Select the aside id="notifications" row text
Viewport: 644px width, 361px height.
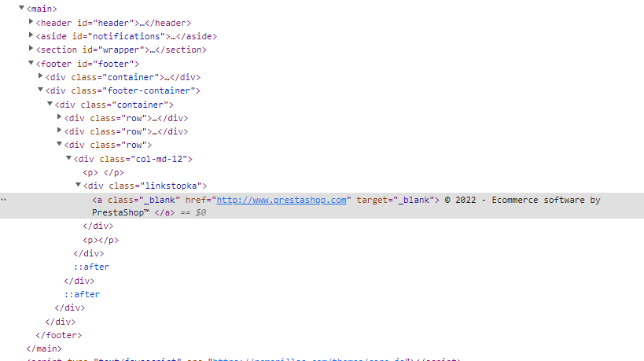pyautogui.click(x=126, y=36)
